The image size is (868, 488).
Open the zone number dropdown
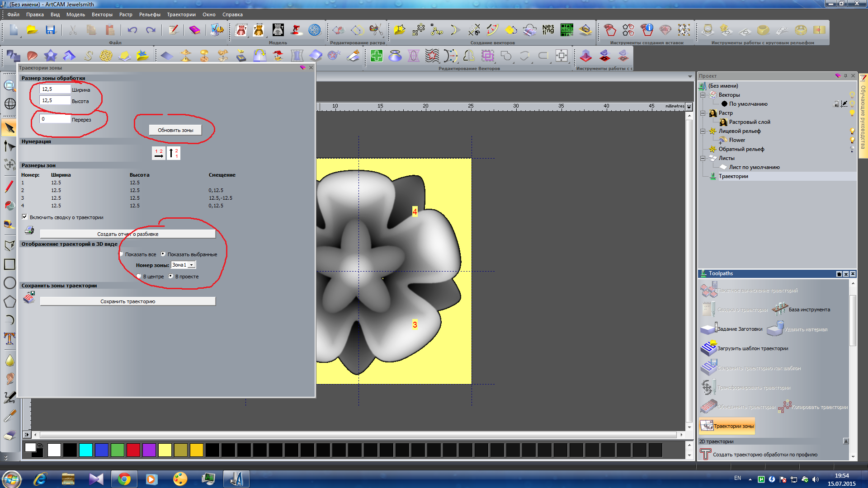click(192, 265)
